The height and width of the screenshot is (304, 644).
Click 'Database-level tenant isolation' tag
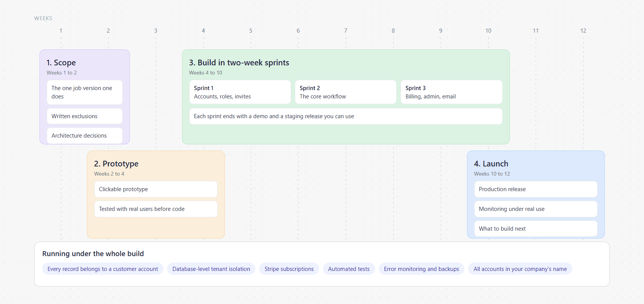point(211,269)
